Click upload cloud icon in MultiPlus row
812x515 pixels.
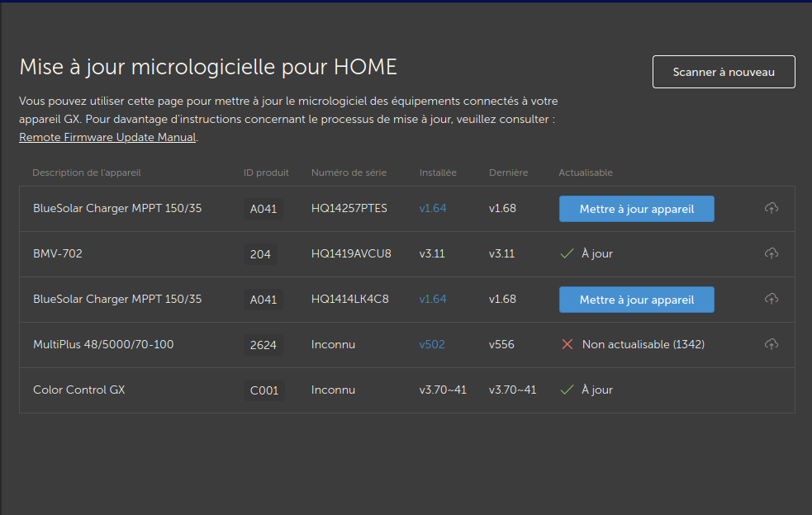(771, 344)
